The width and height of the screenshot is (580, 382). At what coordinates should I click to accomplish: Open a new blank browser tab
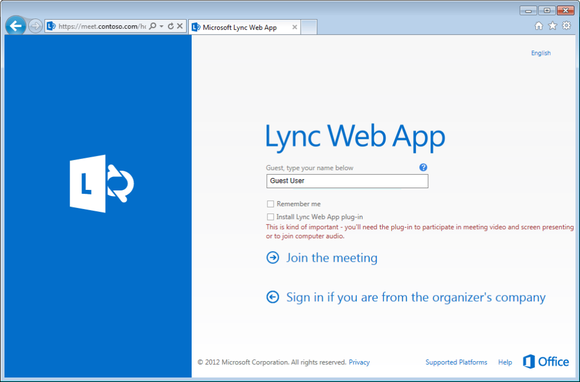[309, 27]
